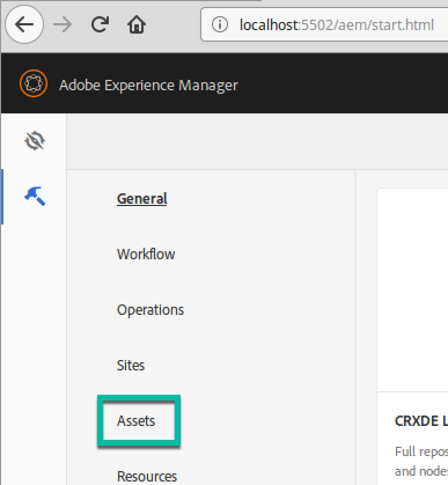Switch to the Operations category
This screenshot has height=485, width=448.
pyautogui.click(x=150, y=310)
